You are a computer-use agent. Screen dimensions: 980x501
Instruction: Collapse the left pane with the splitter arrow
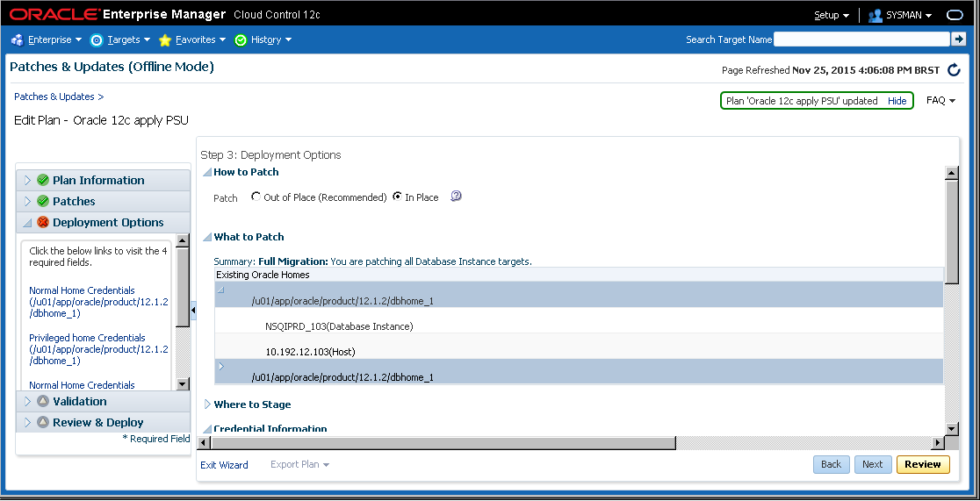(x=193, y=310)
